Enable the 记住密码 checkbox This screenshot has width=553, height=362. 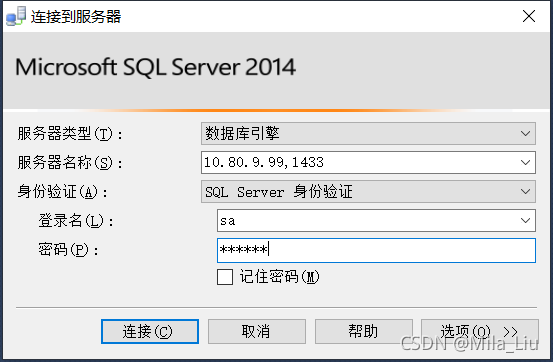tap(225, 277)
